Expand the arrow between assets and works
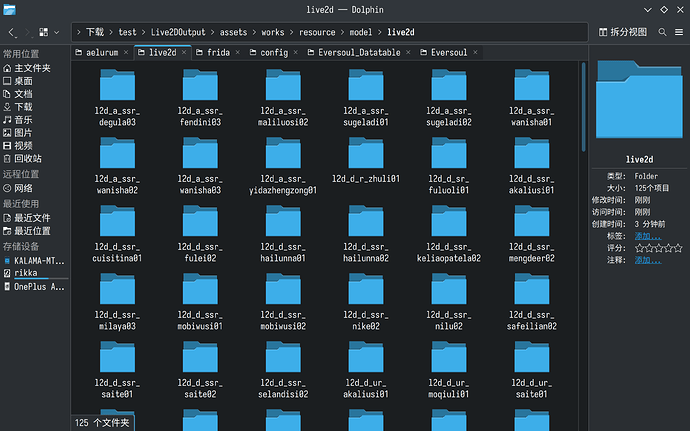Image resolution: width=690 pixels, height=431 pixels. (x=254, y=32)
